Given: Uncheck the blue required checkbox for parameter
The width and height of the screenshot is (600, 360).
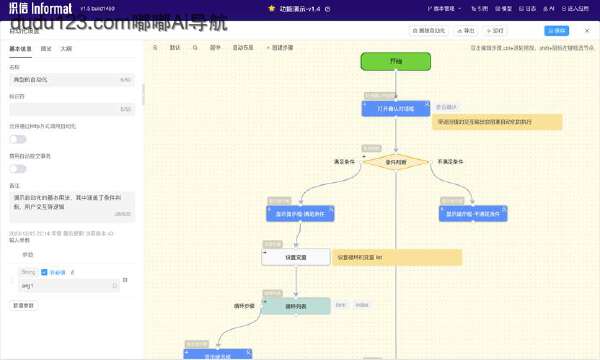Looking at the screenshot, I should pyautogui.click(x=44, y=272).
